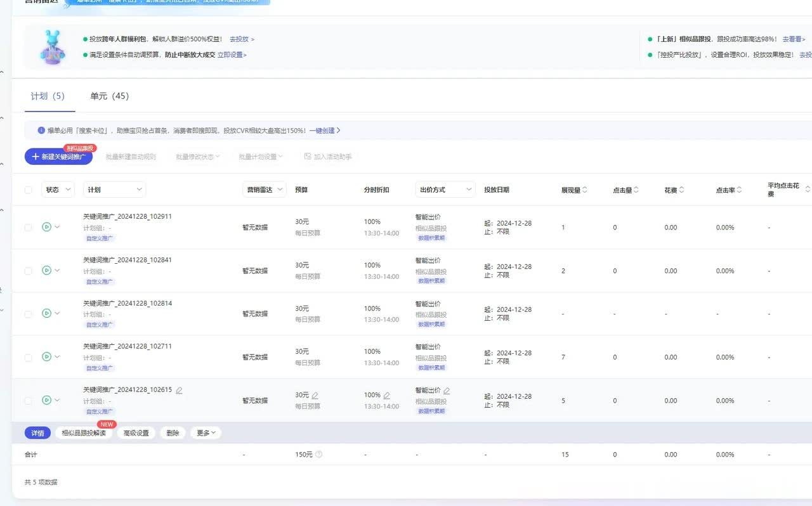Expand status arrow for plan 102841

pos(57,271)
